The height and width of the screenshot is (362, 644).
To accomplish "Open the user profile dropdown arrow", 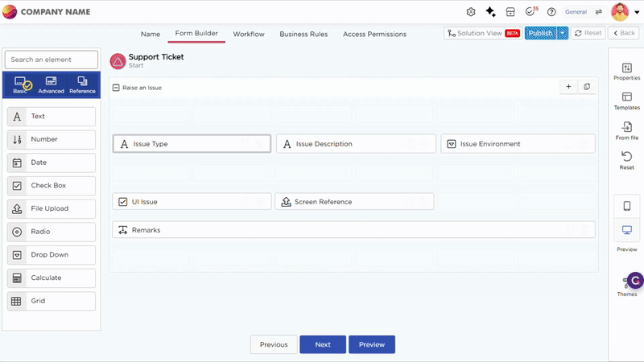I will 636,12.
